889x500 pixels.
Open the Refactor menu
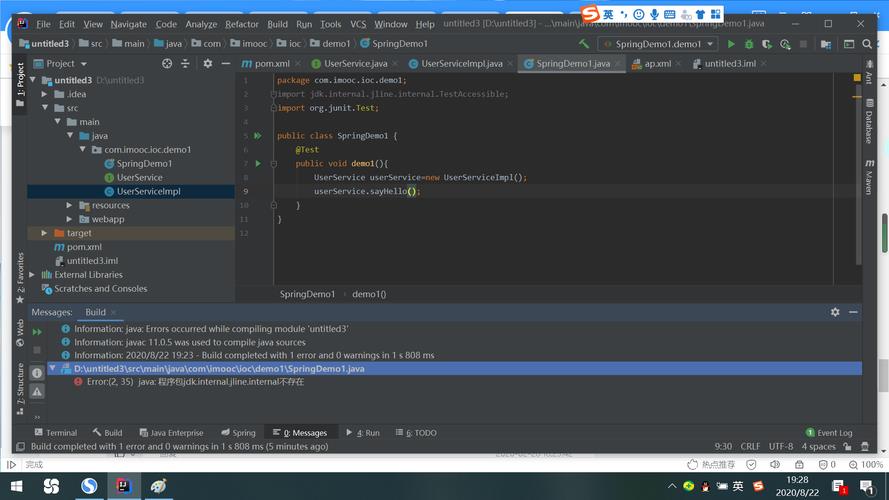[x=241, y=24]
